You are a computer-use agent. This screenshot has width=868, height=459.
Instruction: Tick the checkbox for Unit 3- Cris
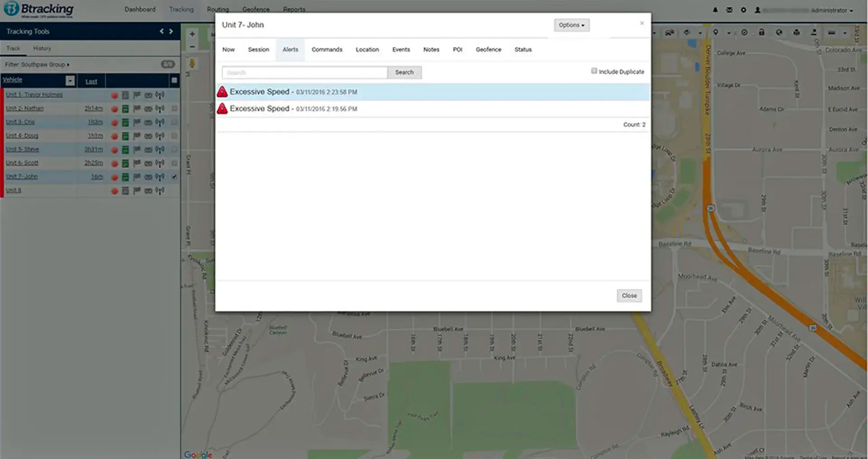174,122
